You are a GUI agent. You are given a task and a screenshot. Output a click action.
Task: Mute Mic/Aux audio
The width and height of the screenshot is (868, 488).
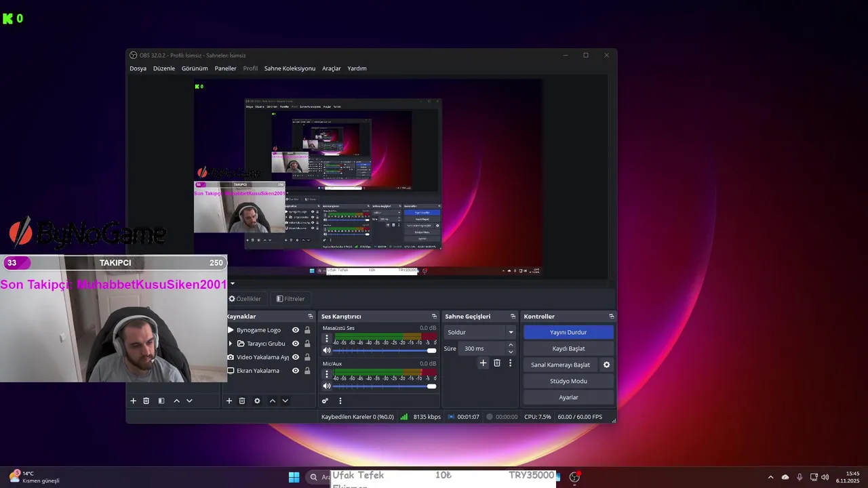coord(327,386)
